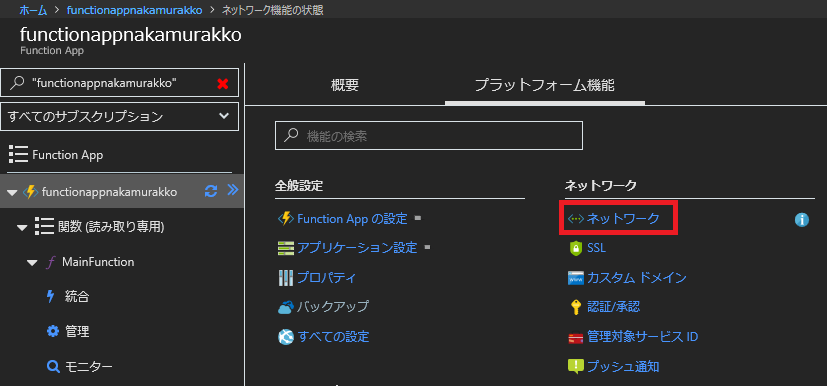Click the Function App list icon in sidebar
Viewport: 827px width, 386px height.
(x=18, y=155)
